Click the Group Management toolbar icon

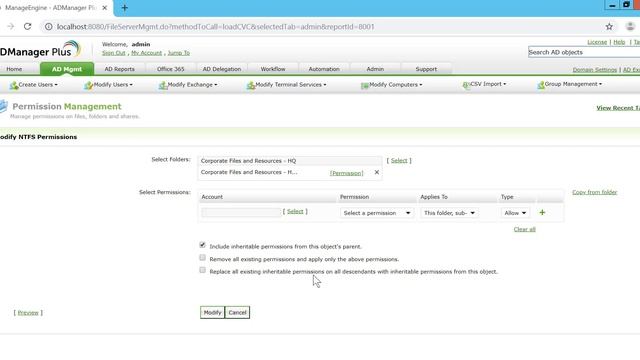[541, 84]
